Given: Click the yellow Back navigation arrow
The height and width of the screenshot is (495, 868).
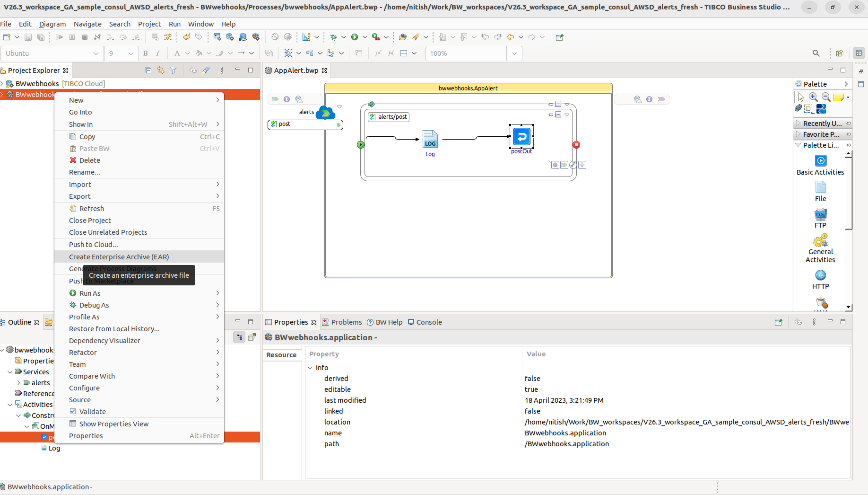Looking at the screenshot, I should [x=511, y=37].
